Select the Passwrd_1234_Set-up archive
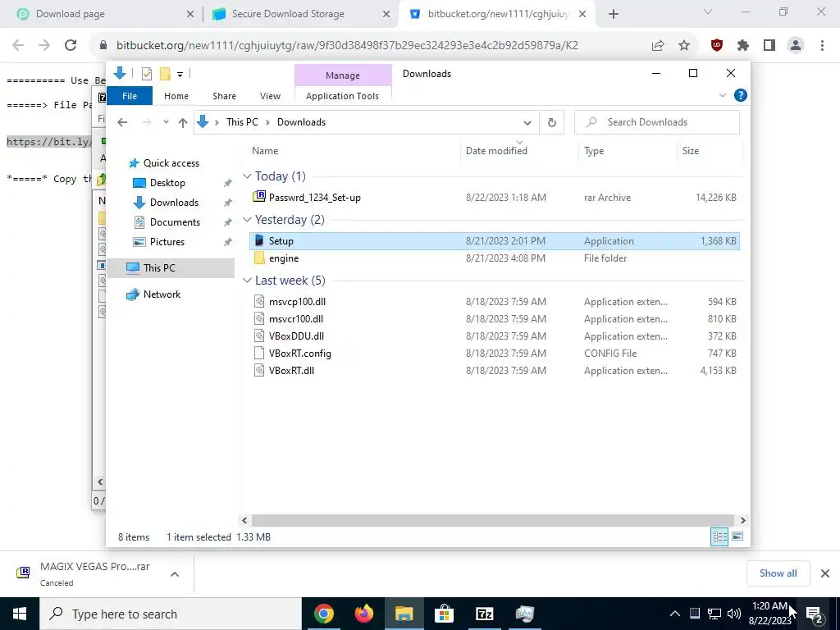The height and width of the screenshot is (630, 840). click(x=495, y=198)
